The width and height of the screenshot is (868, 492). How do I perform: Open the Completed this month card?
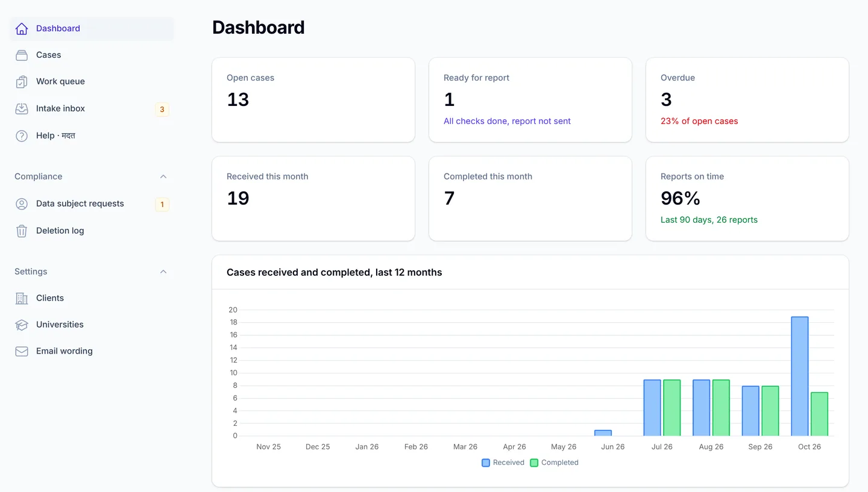pyautogui.click(x=530, y=199)
